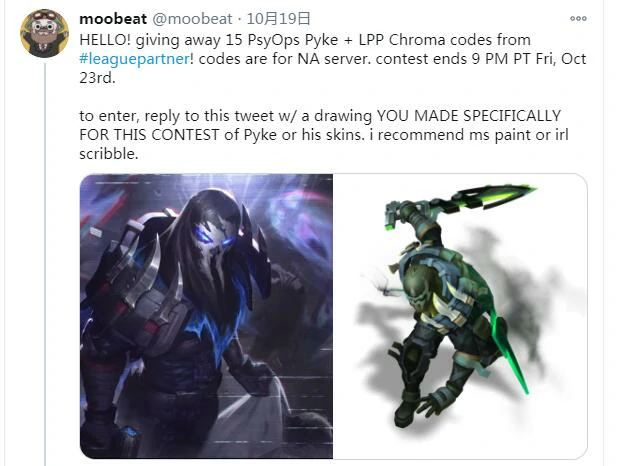Open moobeat's profile avatar picture
The image size is (618, 466).
click(45, 33)
